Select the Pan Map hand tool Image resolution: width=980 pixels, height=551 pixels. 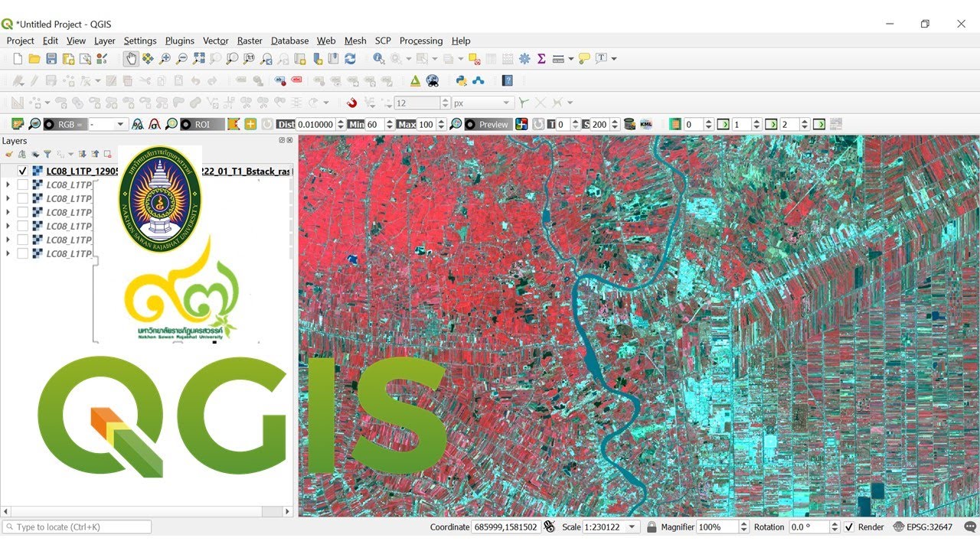point(131,59)
